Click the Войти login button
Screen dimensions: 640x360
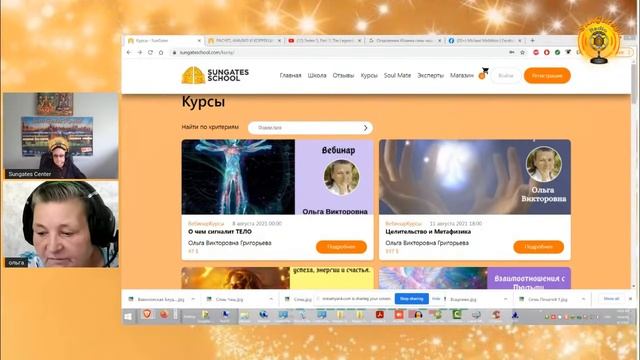(x=506, y=76)
